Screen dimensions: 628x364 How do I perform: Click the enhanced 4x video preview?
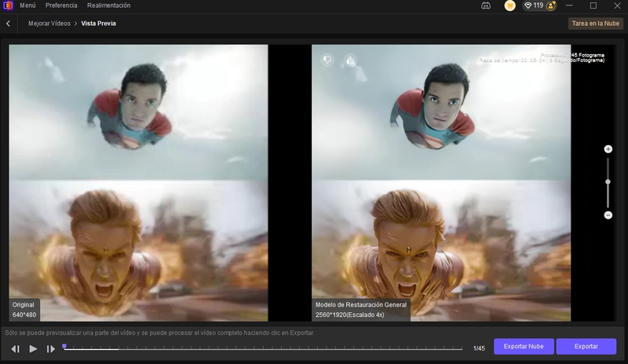click(441, 183)
